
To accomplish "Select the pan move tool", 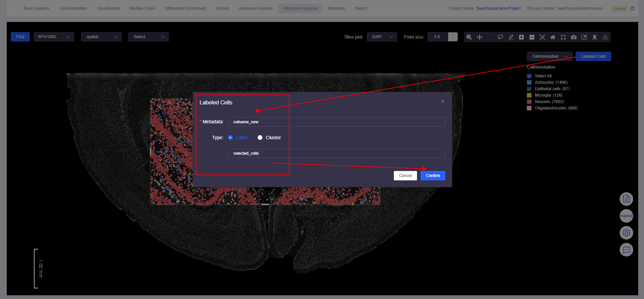I will coord(480,37).
